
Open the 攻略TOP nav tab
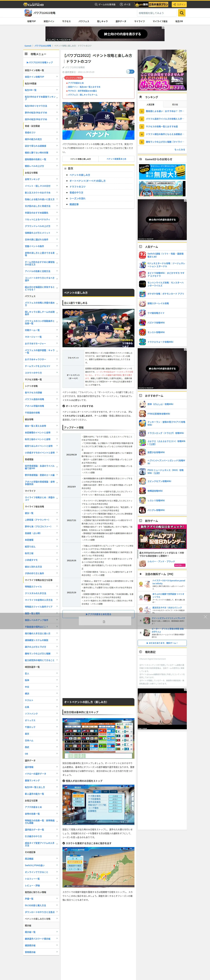31,21
